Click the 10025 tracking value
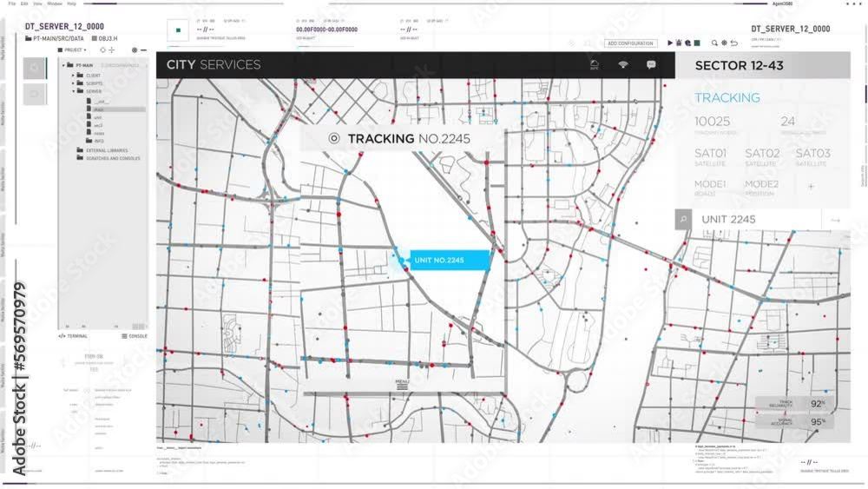This screenshot has height=489, width=868. [x=712, y=122]
